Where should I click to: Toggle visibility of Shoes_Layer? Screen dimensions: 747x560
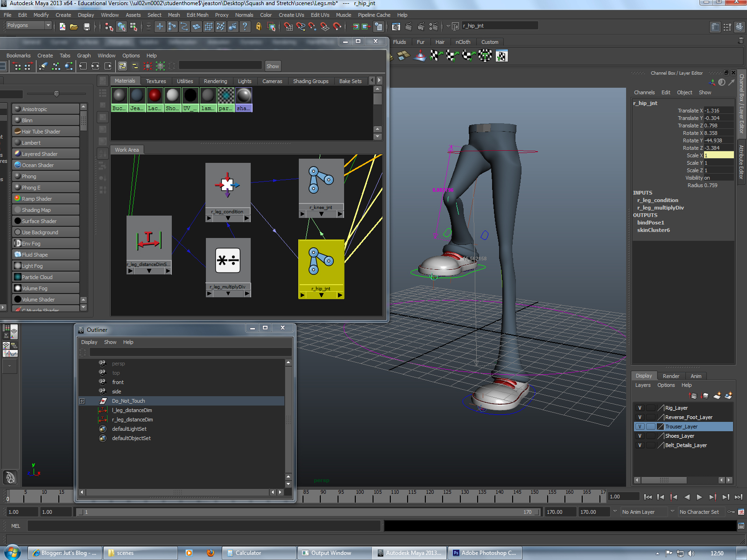tap(639, 436)
